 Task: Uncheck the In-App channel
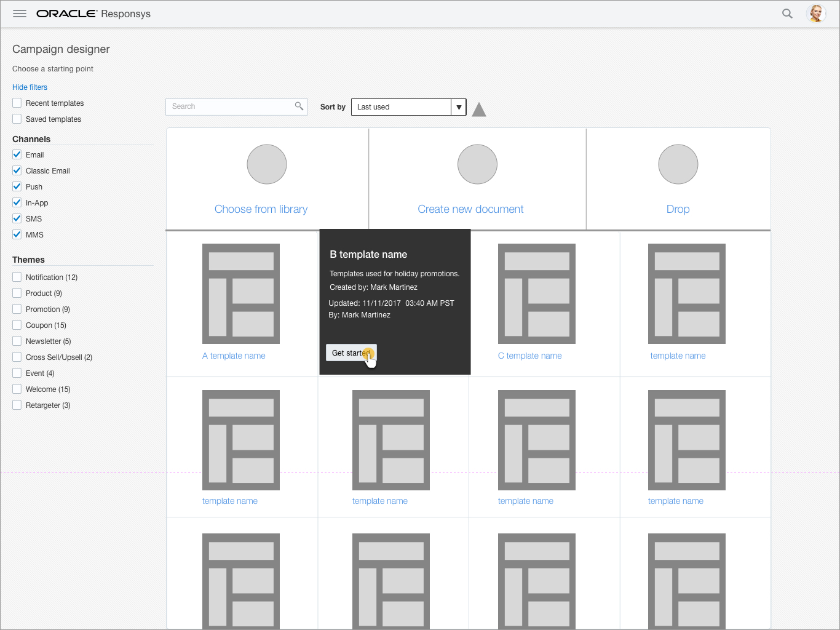click(17, 202)
